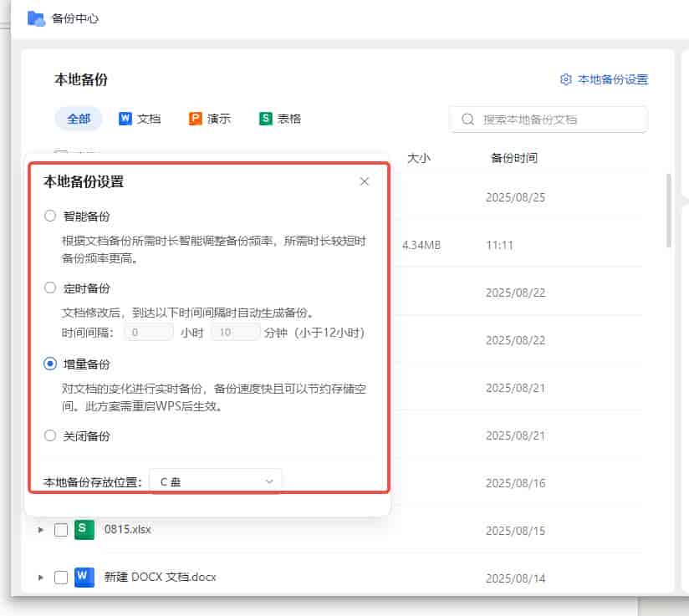The image size is (689, 616).
Task: Click the search magnifier icon
Action: coord(468,119)
